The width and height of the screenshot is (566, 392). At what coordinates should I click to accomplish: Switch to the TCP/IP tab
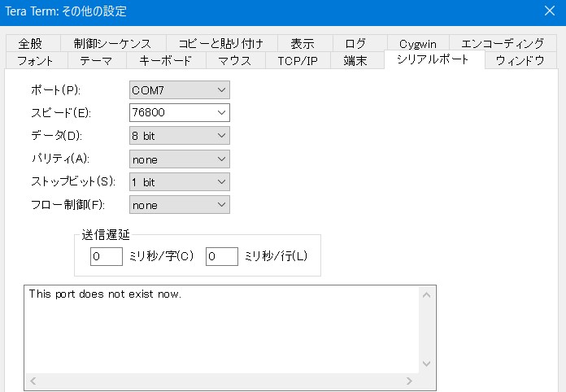(297, 61)
